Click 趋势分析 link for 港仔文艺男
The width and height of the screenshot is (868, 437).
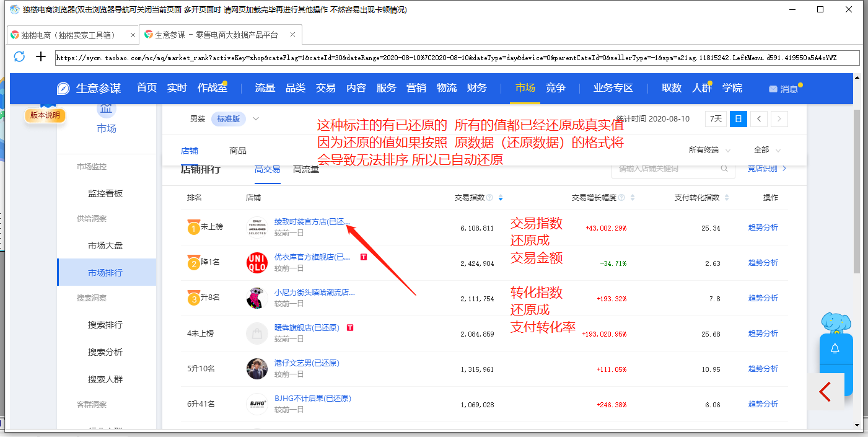coord(763,369)
